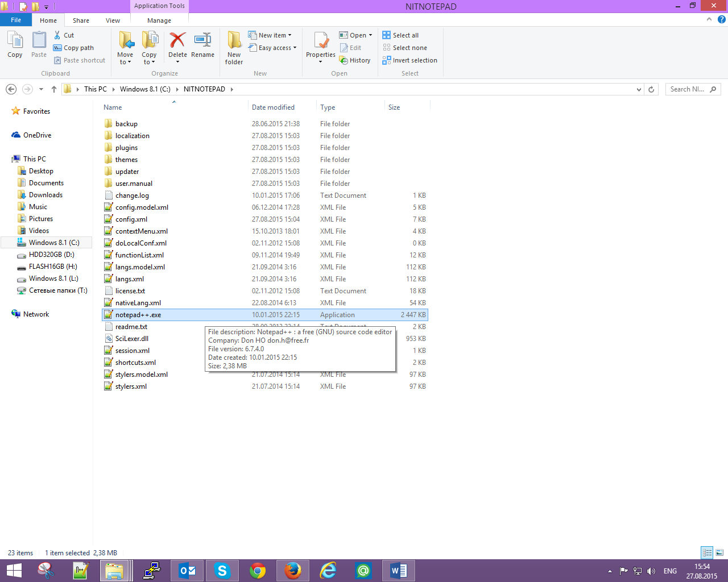Open Google Chrome from the taskbar
The height and width of the screenshot is (582, 728).
tap(258, 571)
